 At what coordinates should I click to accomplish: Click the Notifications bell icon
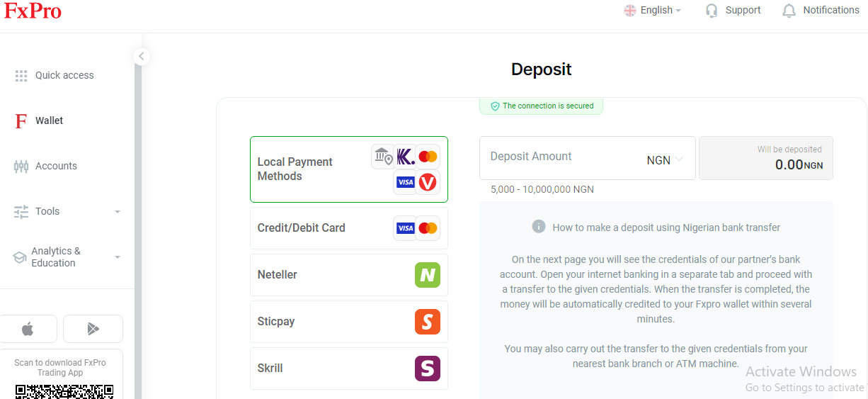[x=789, y=11]
